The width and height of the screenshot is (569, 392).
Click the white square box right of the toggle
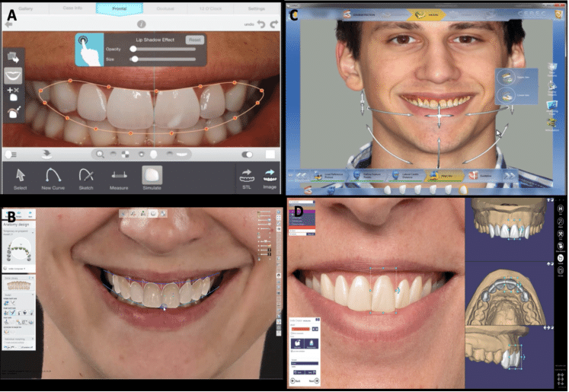point(270,154)
